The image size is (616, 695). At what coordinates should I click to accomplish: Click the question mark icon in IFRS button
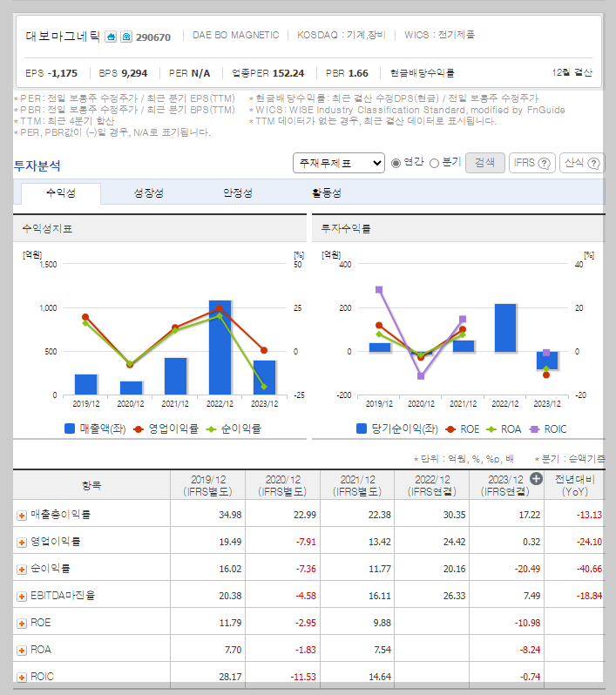tap(545, 163)
